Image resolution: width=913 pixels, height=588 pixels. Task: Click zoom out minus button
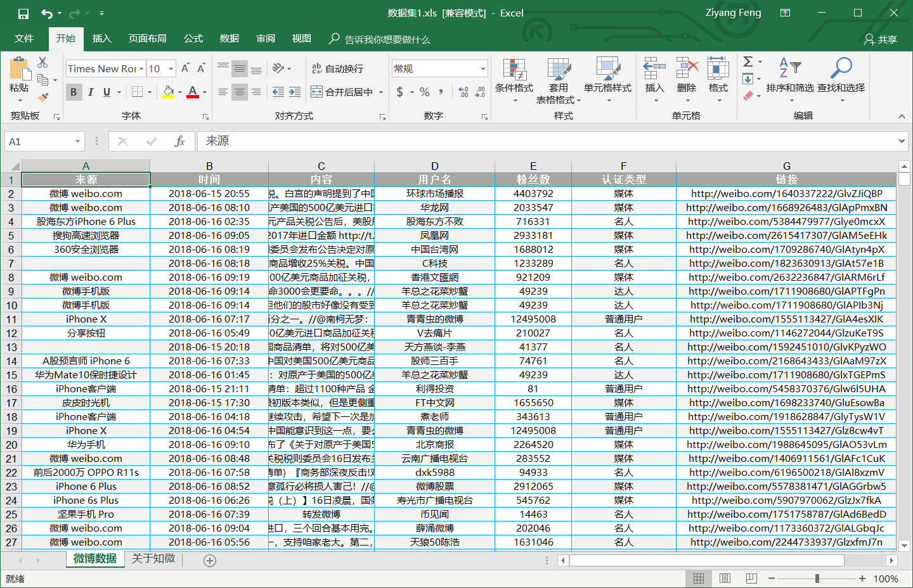pos(772,578)
